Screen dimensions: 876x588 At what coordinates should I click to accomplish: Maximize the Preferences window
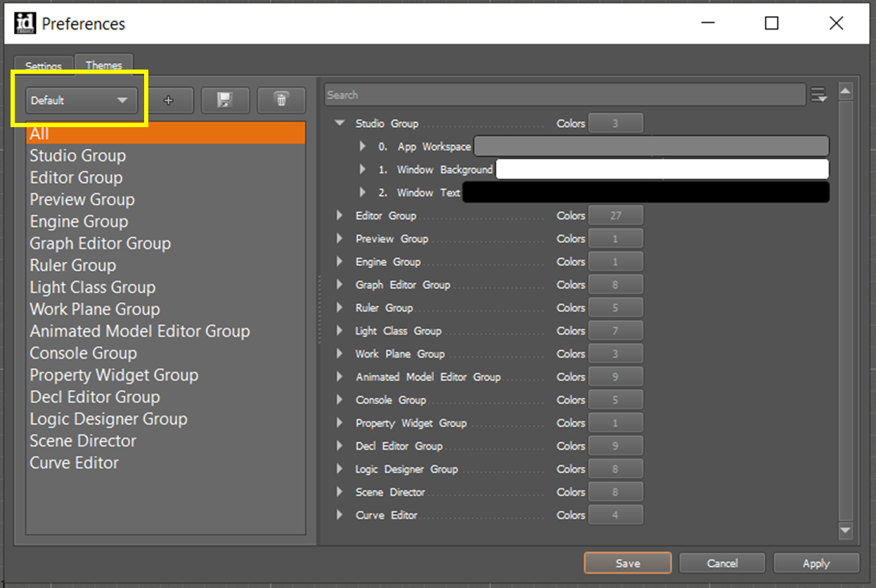(771, 23)
